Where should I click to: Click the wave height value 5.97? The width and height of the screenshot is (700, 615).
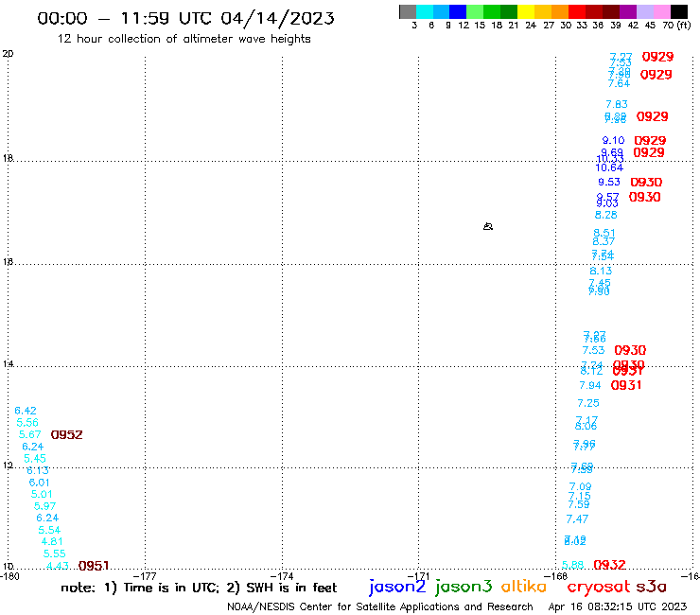coord(44,506)
